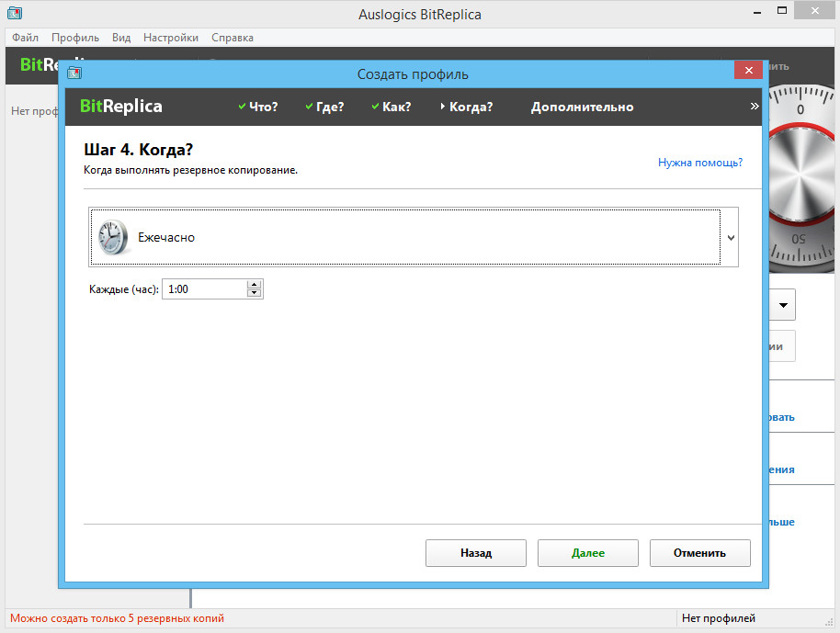Image resolution: width=840 pixels, height=633 pixels.
Task: Select the Когда? wizard step
Action: [466, 107]
